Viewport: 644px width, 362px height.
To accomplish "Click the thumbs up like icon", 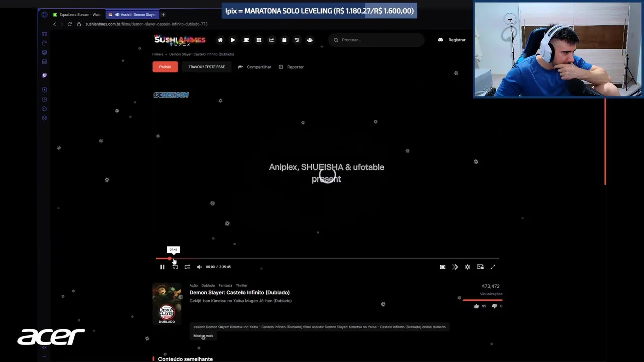I will 476,306.
